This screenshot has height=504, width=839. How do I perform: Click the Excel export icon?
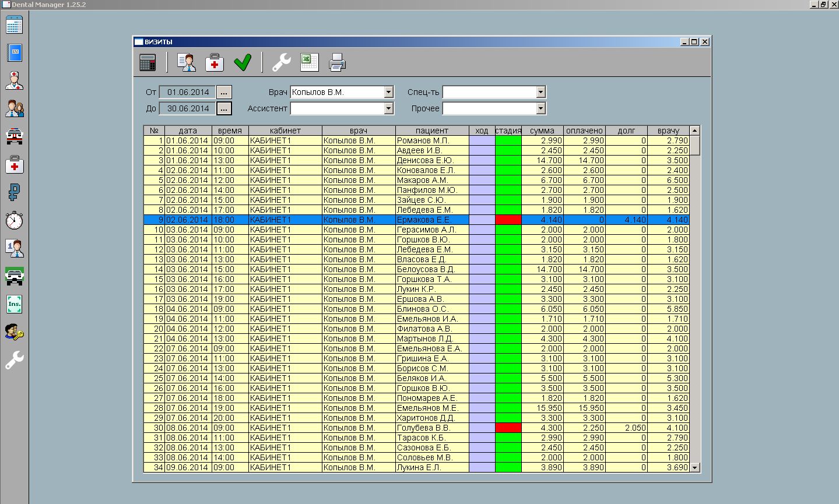click(309, 62)
